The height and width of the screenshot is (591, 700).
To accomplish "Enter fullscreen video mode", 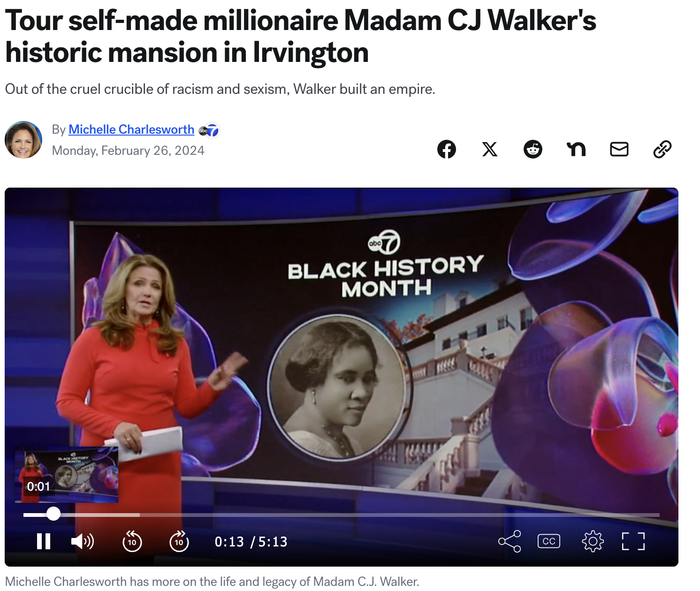I will tap(633, 541).
